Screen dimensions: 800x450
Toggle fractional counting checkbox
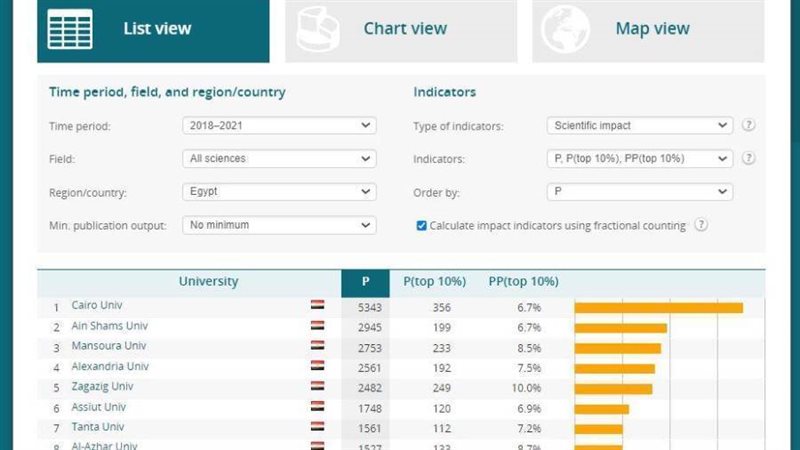[421, 226]
